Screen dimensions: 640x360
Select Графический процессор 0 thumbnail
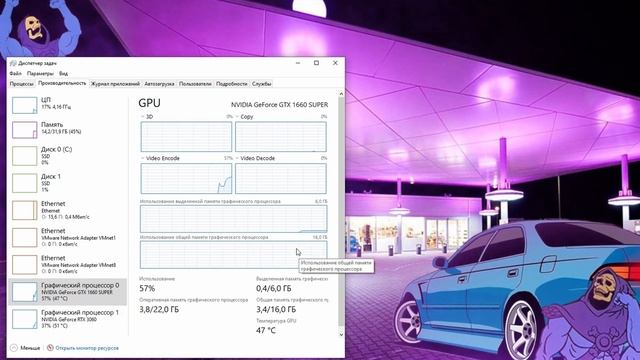click(x=24, y=292)
